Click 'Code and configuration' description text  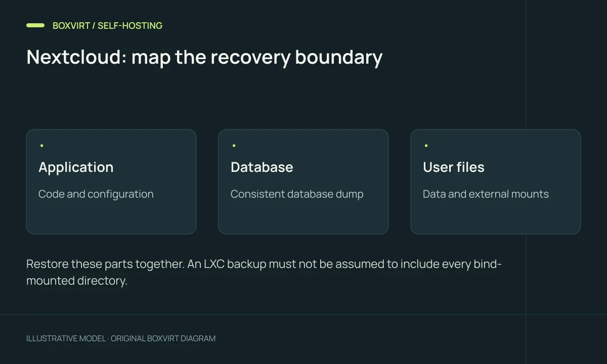click(x=96, y=194)
